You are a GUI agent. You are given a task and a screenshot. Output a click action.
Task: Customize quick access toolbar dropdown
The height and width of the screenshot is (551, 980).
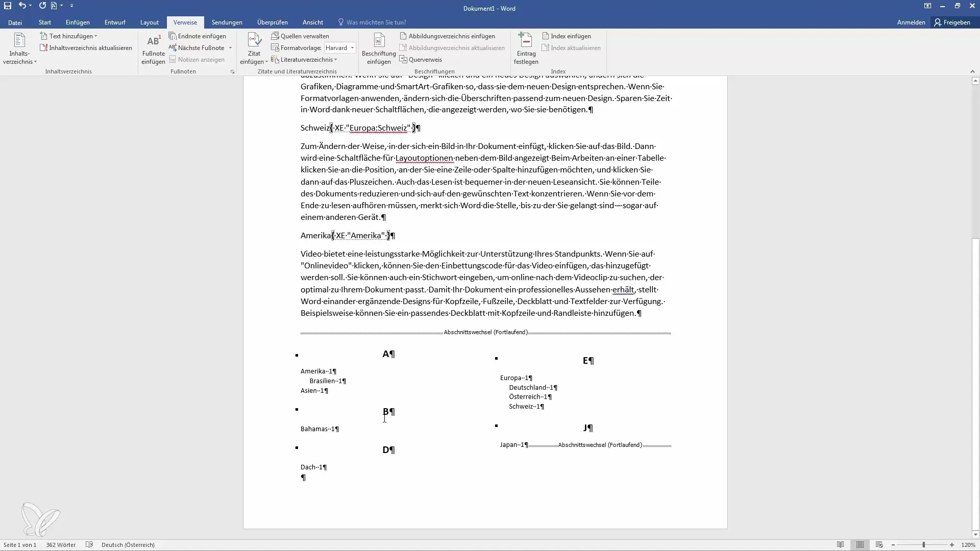coord(71,6)
